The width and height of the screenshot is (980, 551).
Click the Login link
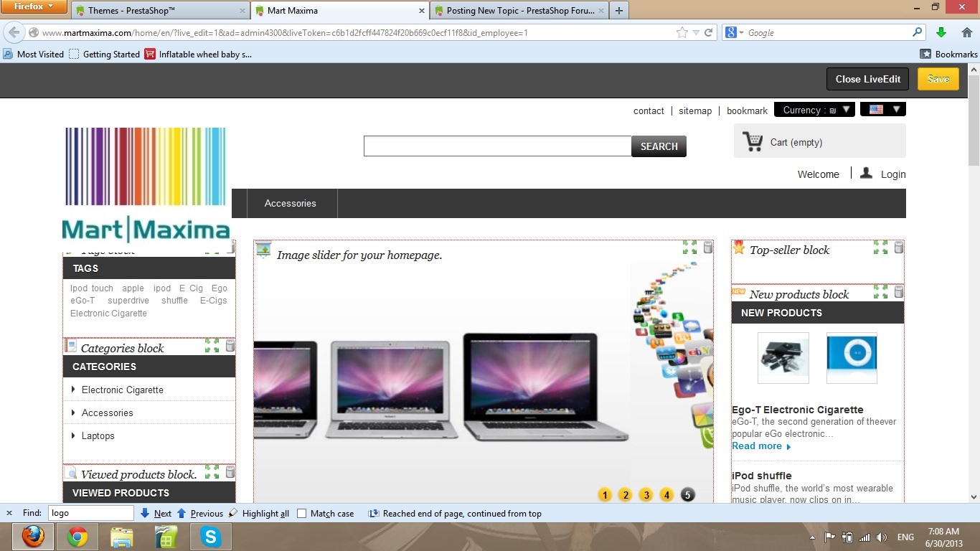[x=893, y=174]
